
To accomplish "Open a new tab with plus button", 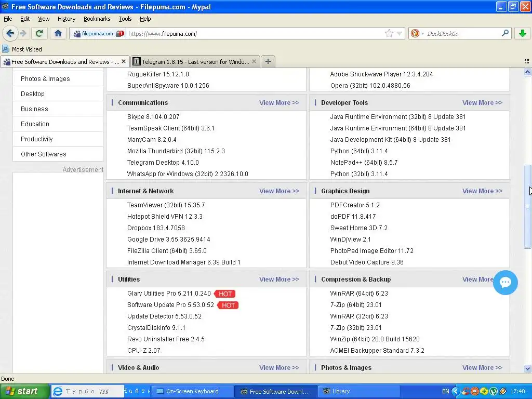I will pyautogui.click(x=268, y=61).
